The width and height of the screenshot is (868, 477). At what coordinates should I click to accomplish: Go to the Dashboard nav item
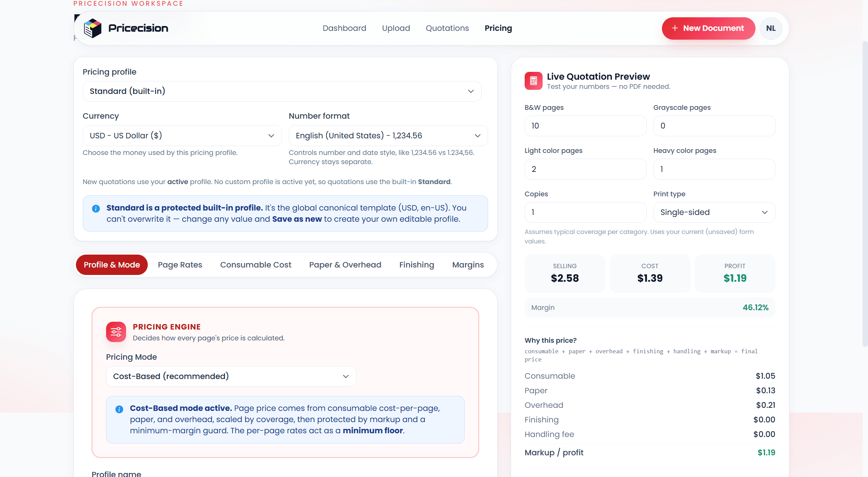point(344,28)
